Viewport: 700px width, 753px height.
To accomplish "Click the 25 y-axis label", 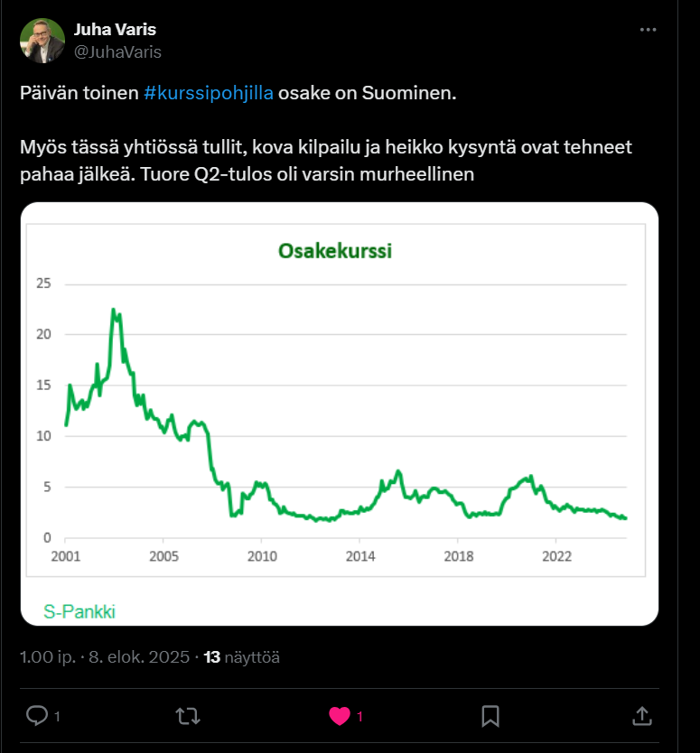I will (x=43, y=284).
